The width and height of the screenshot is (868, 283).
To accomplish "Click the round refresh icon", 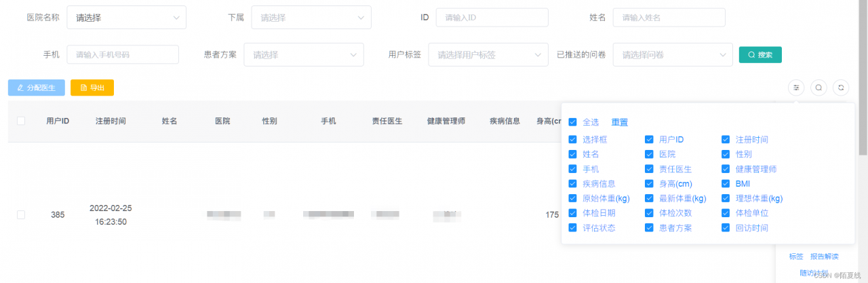I will pos(842,88).
